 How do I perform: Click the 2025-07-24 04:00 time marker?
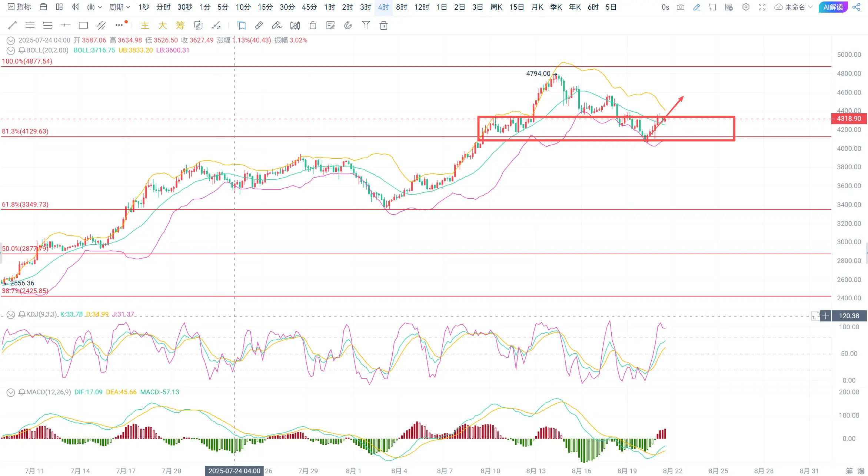click(234, 471)
